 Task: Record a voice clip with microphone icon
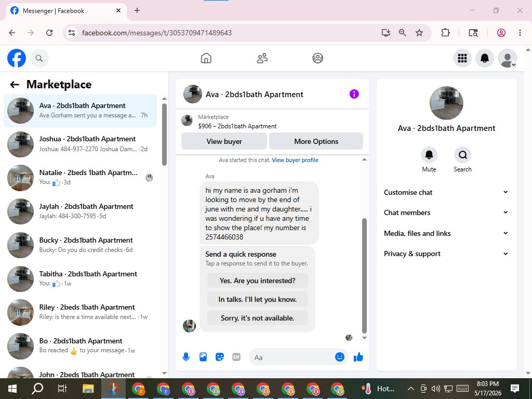186,357
